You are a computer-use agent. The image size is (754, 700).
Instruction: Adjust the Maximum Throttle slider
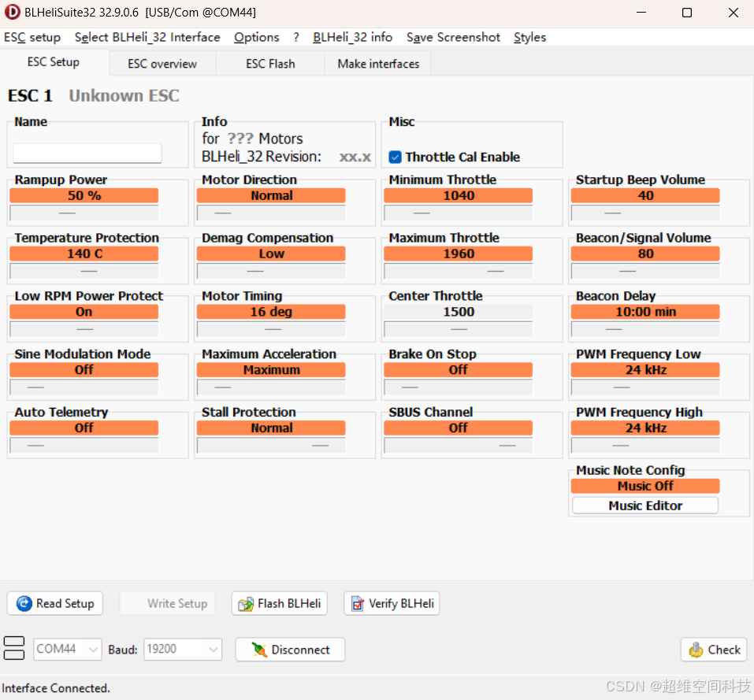458,271
